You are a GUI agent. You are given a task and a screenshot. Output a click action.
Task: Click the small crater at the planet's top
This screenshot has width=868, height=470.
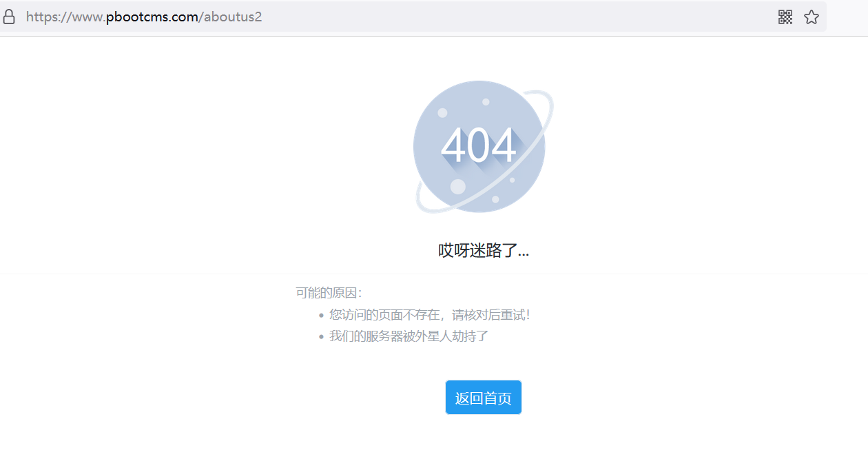point(486,102)
